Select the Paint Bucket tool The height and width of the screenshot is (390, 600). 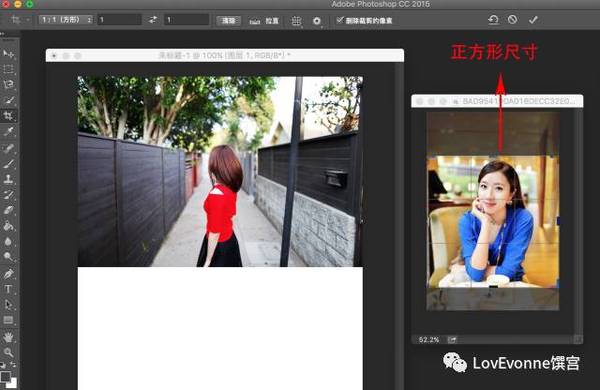click(8, 226)
